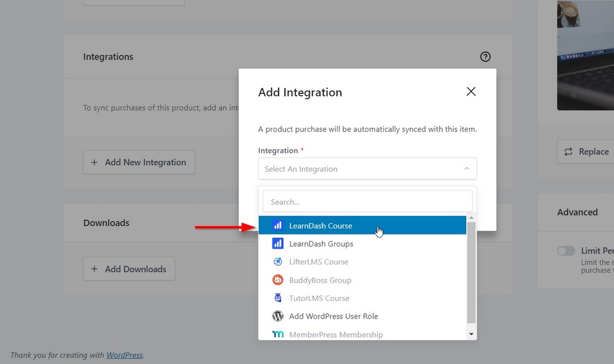Screen dimensions: 614x364
Task: Select the LearnDash Course integration icon
Action: pos(278,225)
